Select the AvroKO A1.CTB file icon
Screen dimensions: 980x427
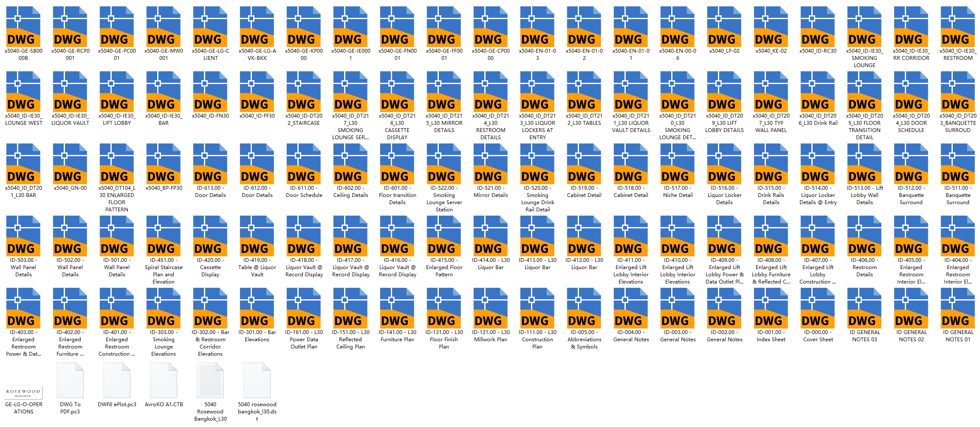coord(164,381)
